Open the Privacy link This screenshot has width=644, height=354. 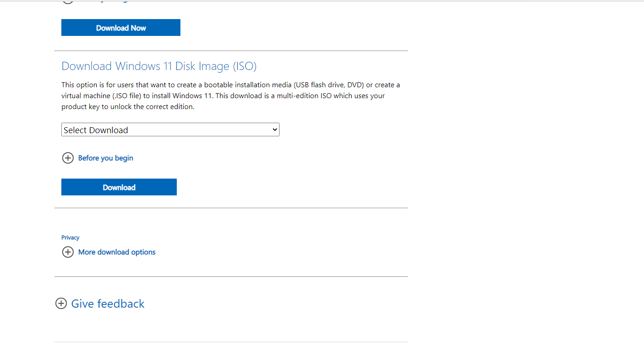[70, 238]
